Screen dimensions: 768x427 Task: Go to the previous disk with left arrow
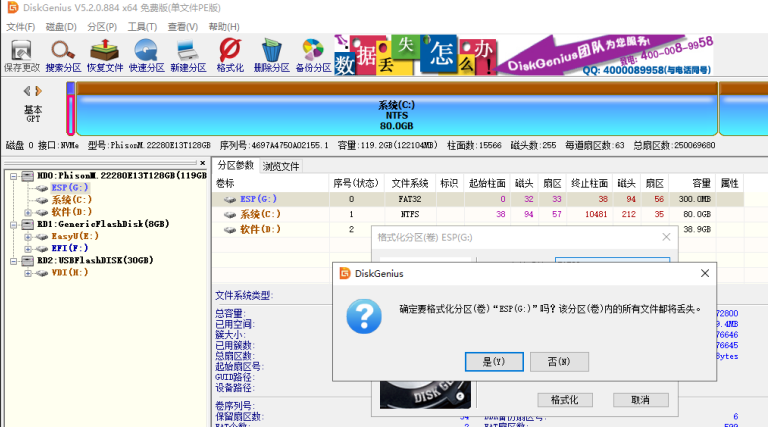26,91
